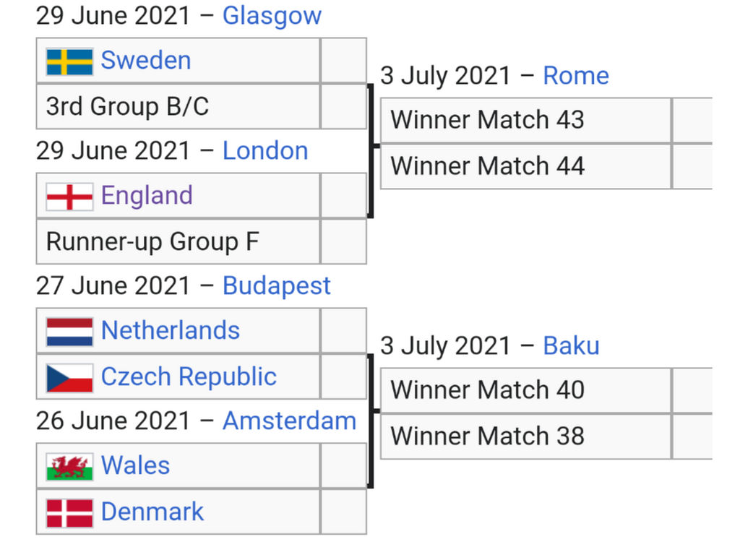The image size is (740, 560).
Task: Go to the Sweden team page
Action: coord(146,61)
